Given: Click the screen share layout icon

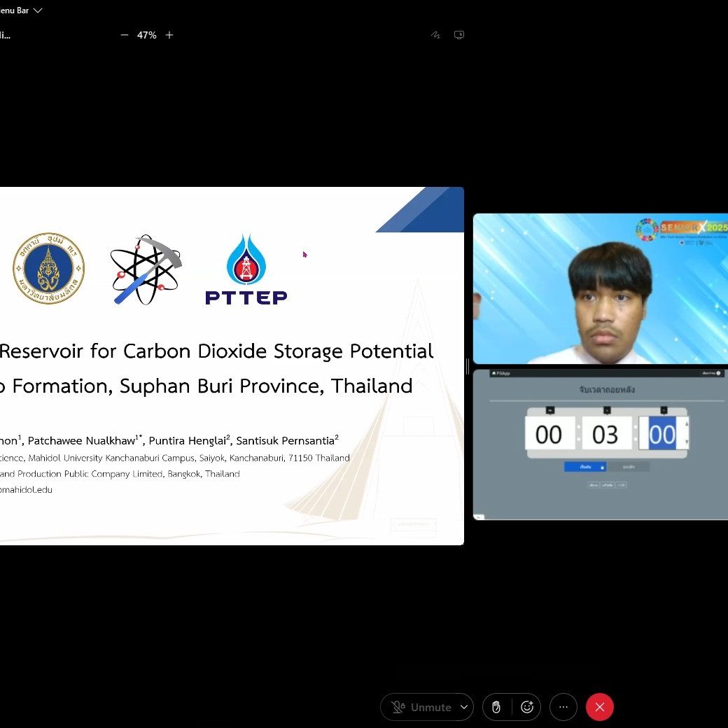Looking at the screenshot, I should click(x=459, y=35).
